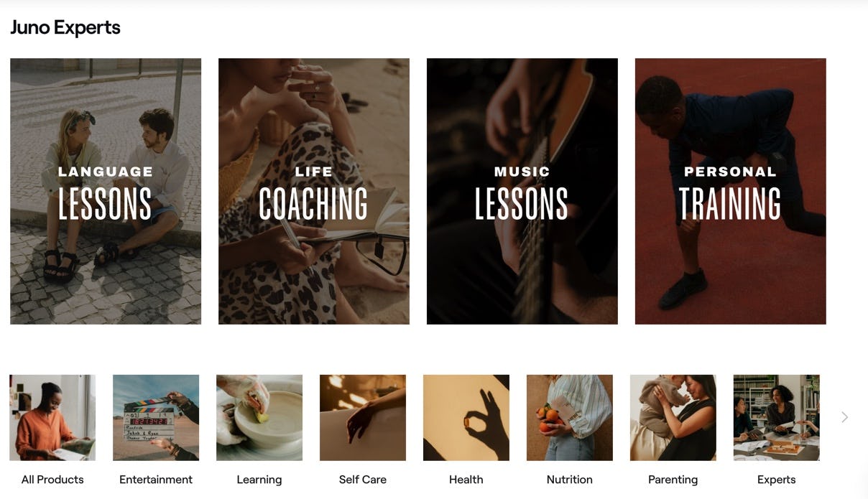Select the Music Lessons card

522,191
